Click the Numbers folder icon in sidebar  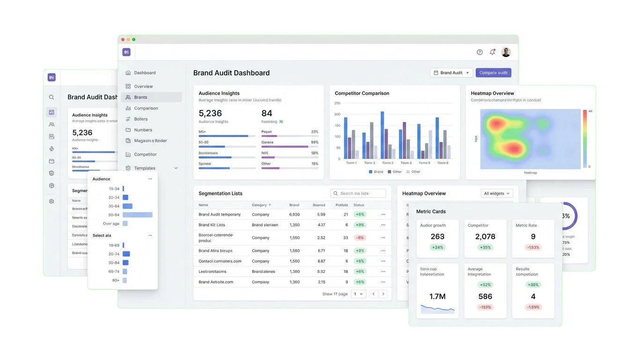pyautogui.click(x=128, y=130)
